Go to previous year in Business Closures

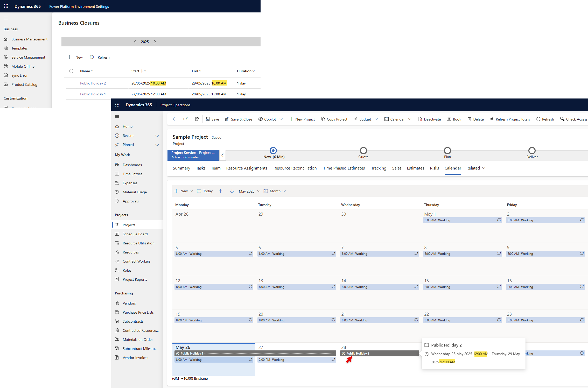click(x=135, y=42)
